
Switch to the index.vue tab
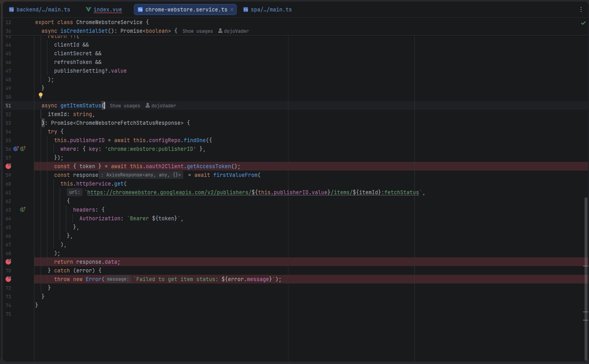(x=107, y=9)
